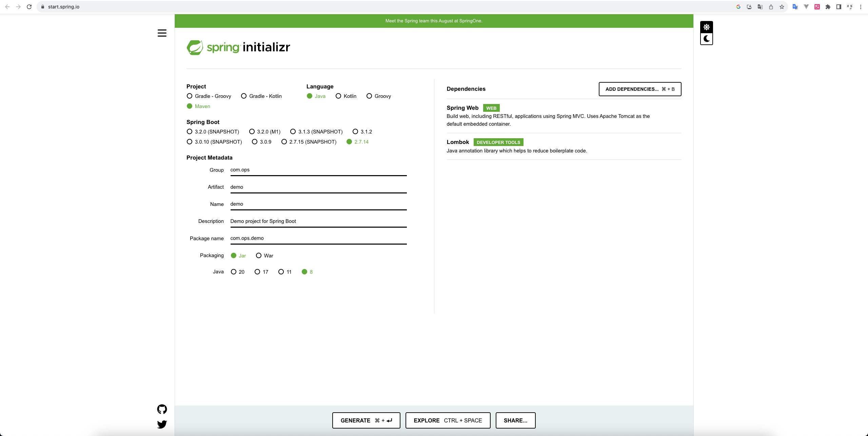Click the share page icon in address bar
The image size is (868, 436).
[x=771, y=7]
